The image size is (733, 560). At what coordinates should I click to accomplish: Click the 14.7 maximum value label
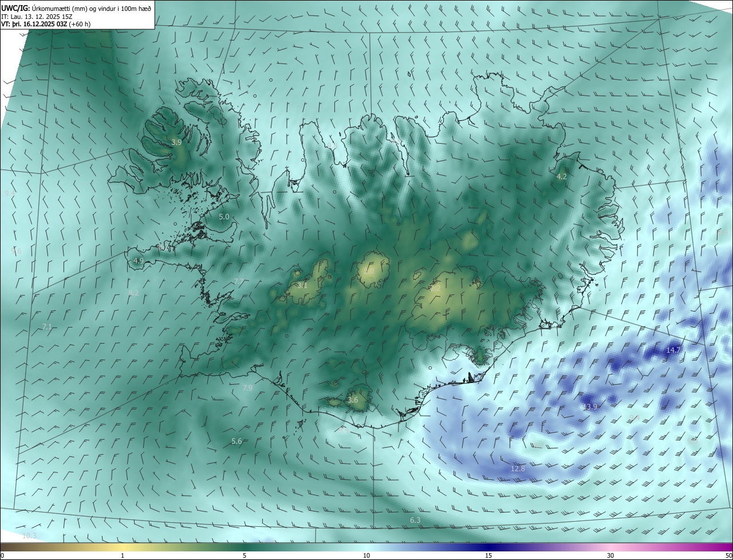pos(673,350)
